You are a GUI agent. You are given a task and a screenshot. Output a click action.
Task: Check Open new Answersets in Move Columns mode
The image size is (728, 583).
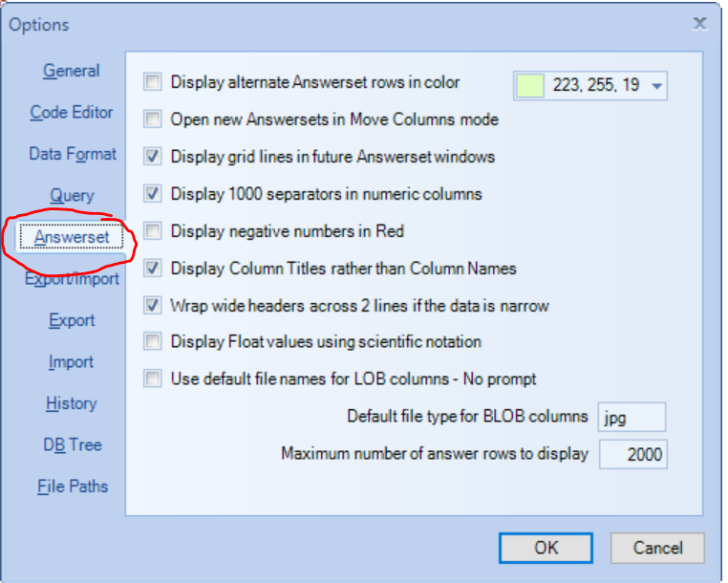click(x=152, y=120)
